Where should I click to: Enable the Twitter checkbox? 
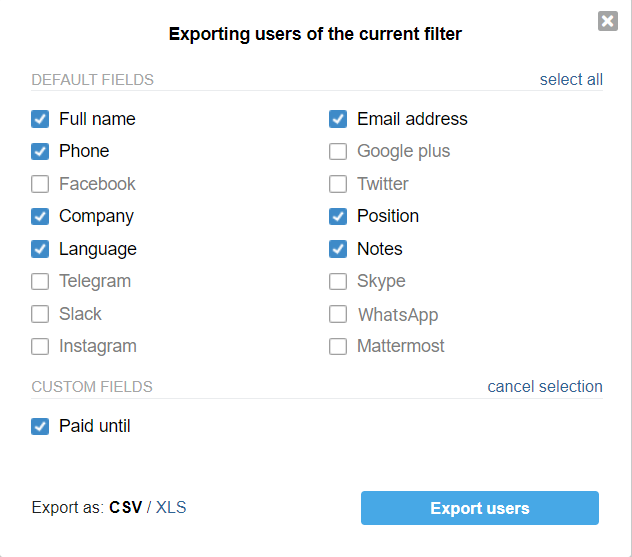pyautogui.click(x=338, y=184)
